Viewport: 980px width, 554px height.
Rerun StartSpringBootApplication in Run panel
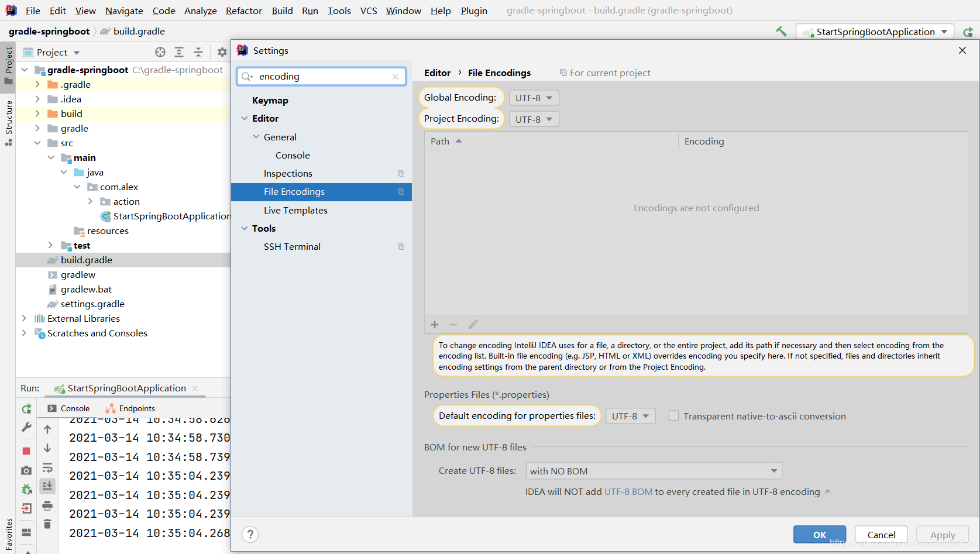[x=26, y=409]
